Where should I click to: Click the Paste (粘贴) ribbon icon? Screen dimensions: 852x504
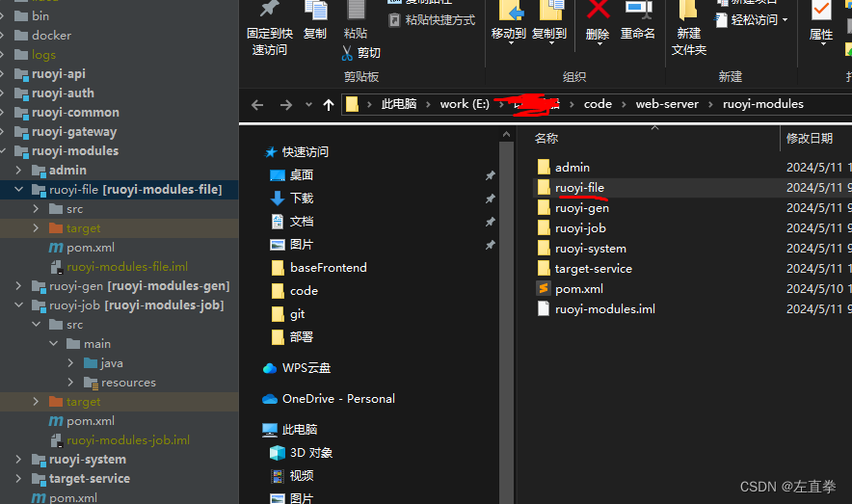click(356, 10)
